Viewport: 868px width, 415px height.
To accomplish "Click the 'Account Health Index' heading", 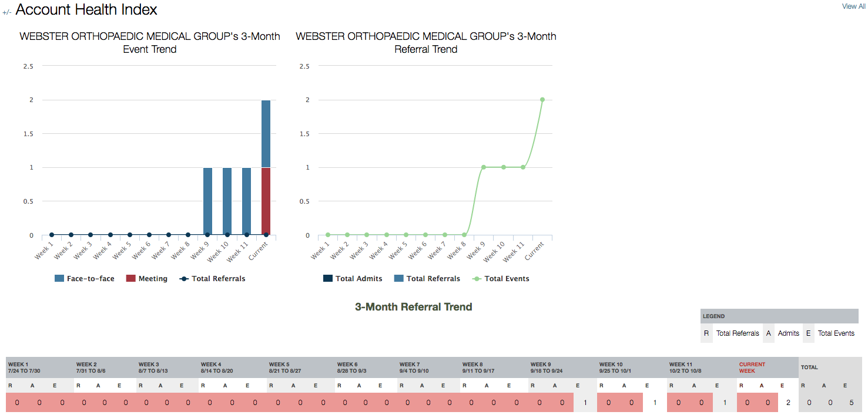I will (86, 9).
